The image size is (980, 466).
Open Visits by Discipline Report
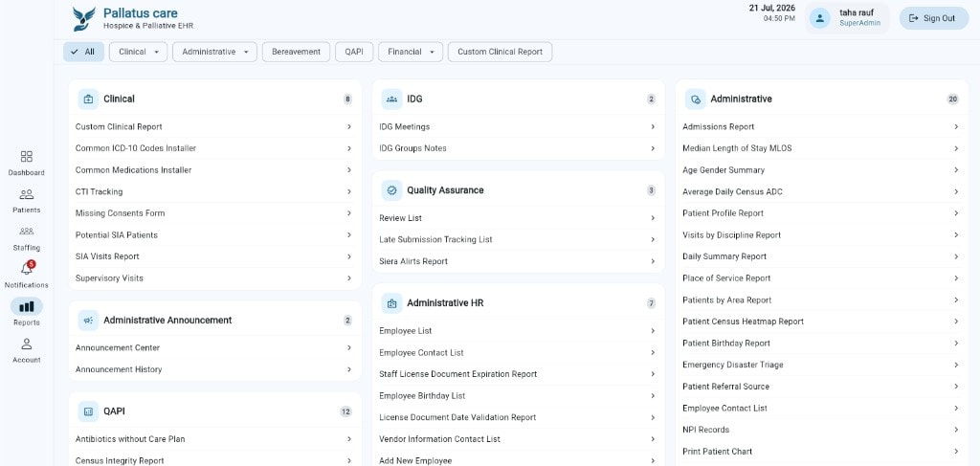click(x=822, y=234)
